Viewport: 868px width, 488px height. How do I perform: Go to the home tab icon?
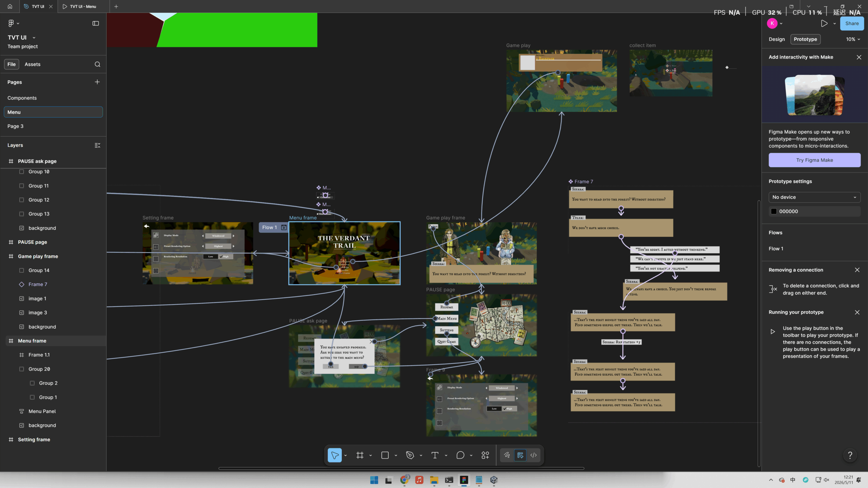(x=10, y=6)
